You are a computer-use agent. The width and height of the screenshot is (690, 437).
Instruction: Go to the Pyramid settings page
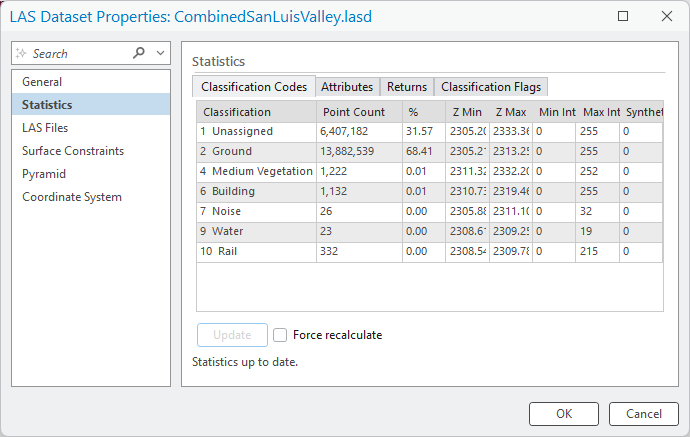(44, 174)
